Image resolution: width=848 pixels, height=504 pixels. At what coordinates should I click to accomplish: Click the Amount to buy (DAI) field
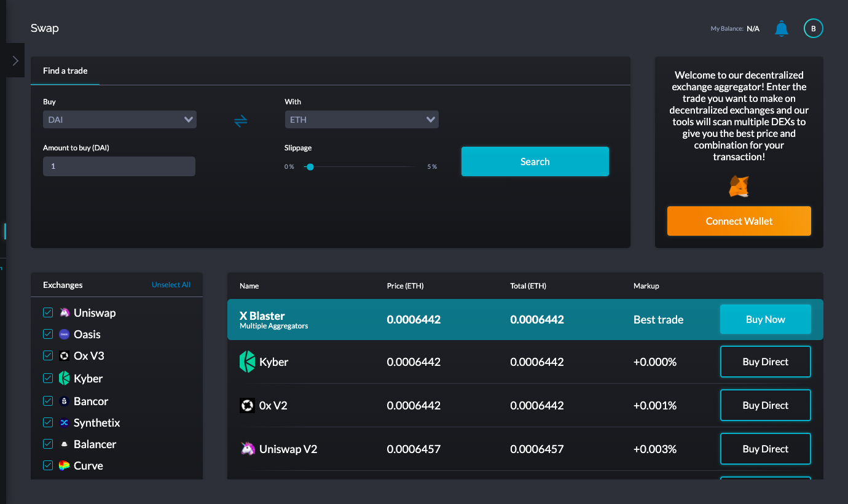pyautogui.click(x=119, y=166)
